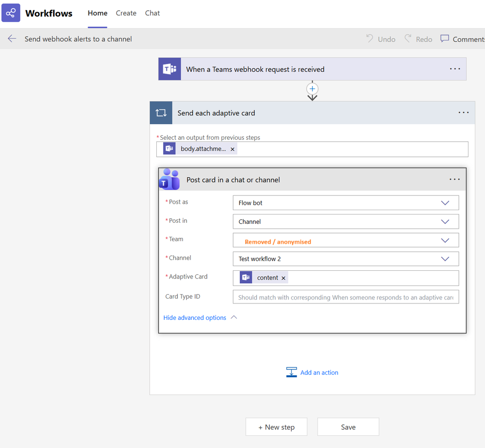Click Teams icon in body.attachme token
Screen dimensions: 485x448
pyautogui.click(x=169, y=149)
